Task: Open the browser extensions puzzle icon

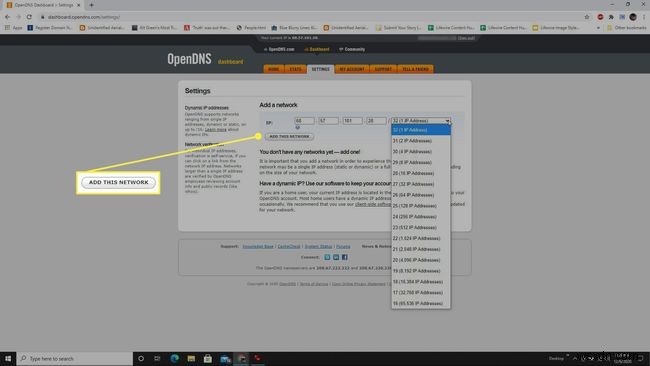Action: tap(611, 17)
